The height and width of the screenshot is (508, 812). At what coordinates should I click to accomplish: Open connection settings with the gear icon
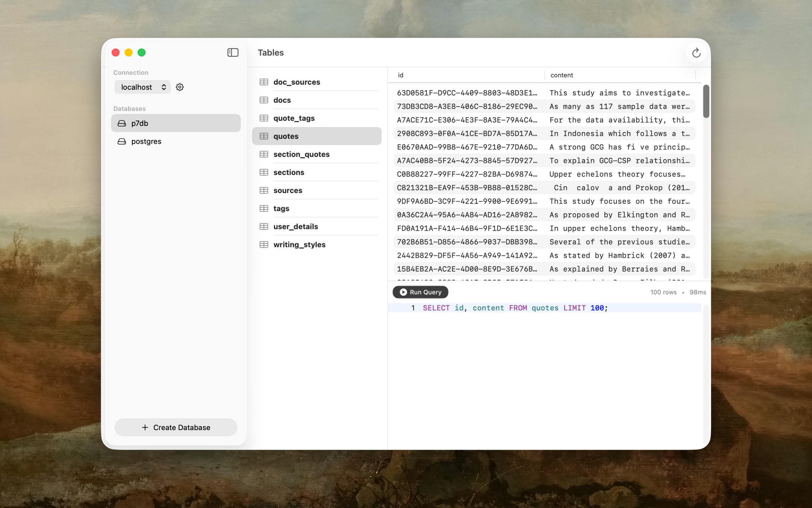(x=180, y=87)
